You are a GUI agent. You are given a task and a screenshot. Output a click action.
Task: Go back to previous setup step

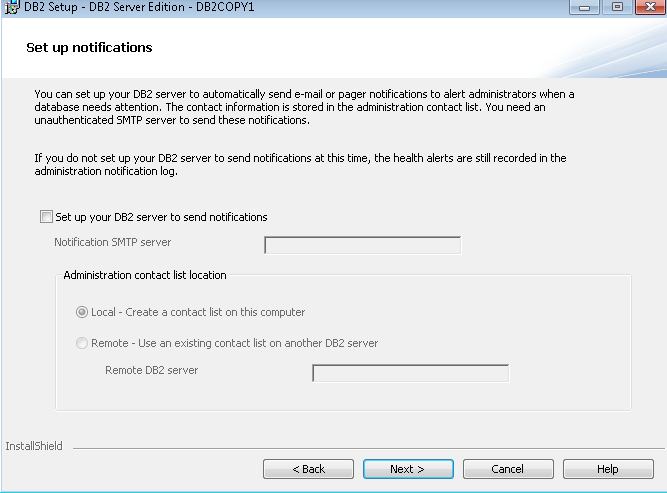pyautogui.click(x=308, y=469)
